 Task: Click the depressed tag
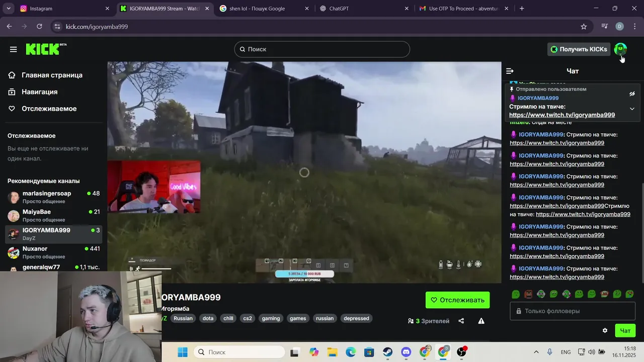[356, 318]
